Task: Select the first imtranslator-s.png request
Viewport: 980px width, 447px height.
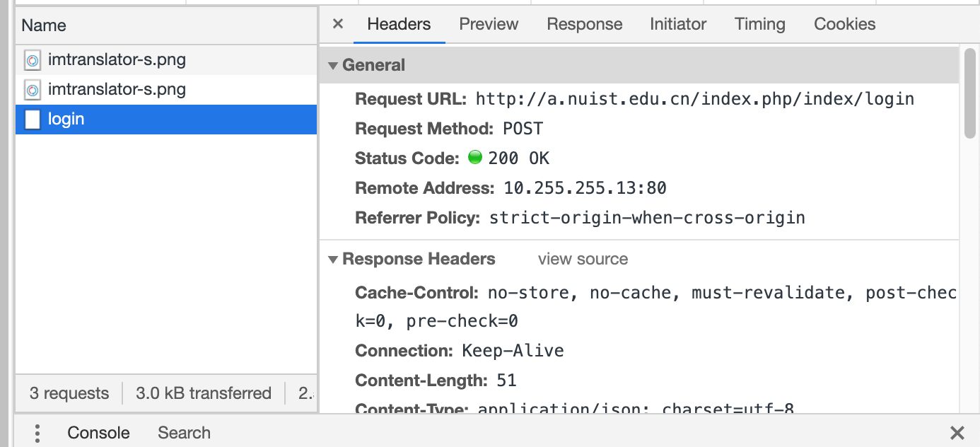Action: (166, 60)
